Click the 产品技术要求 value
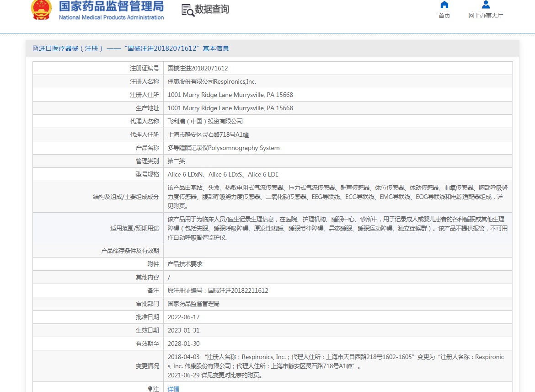Viewport: 535px width, 392px height. point(185,264)
